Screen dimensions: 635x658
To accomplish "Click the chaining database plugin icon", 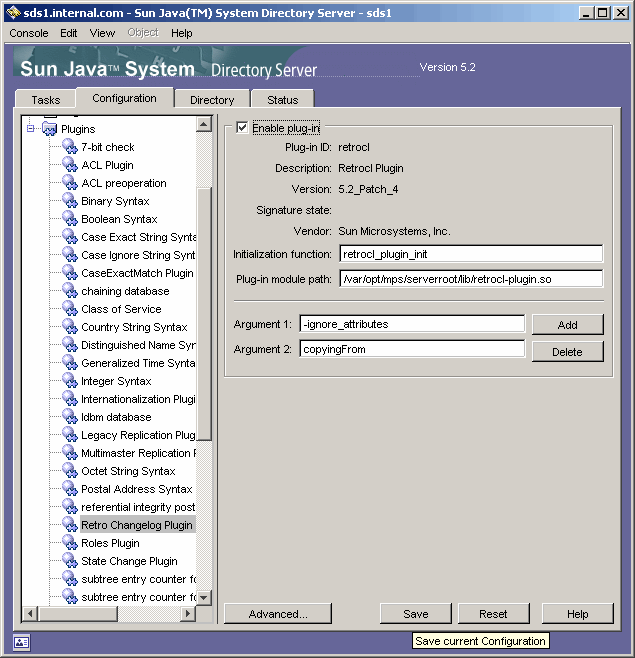I will (x=69, y=291).
